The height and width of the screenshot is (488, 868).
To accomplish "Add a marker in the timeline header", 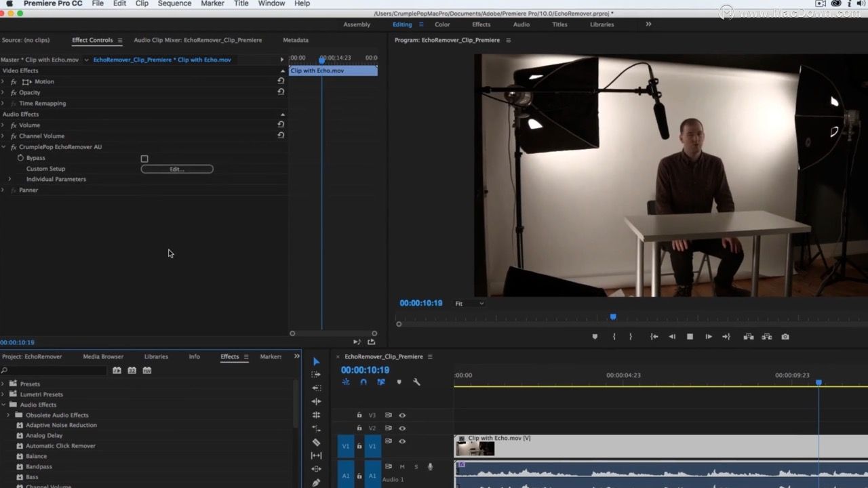I will pos(399,382).
